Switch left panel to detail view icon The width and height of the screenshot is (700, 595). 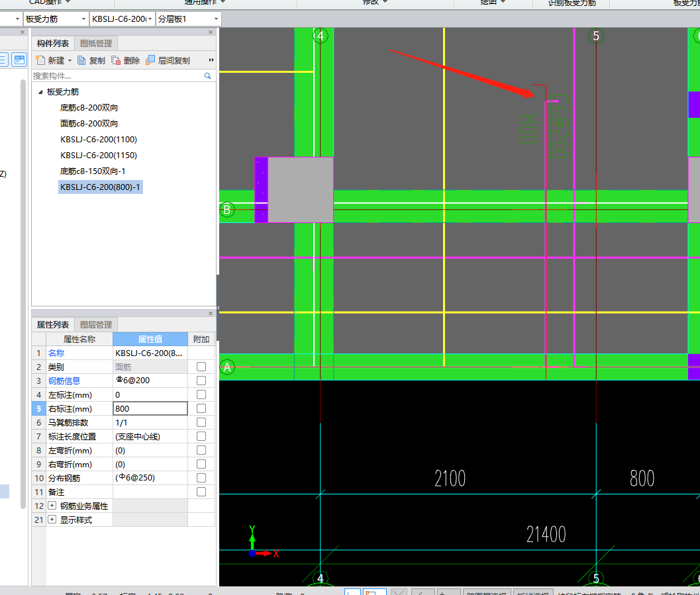[x=19, y=60]
